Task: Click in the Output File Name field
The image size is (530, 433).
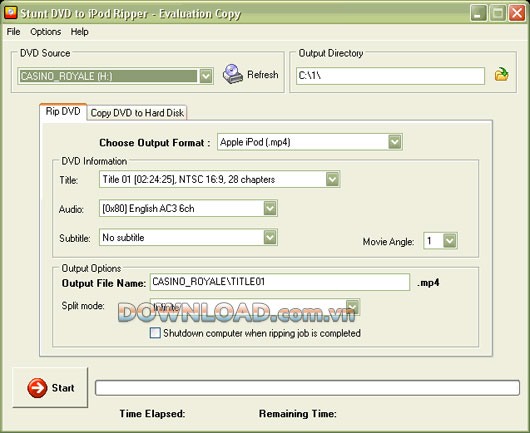Action: point(280,282)
